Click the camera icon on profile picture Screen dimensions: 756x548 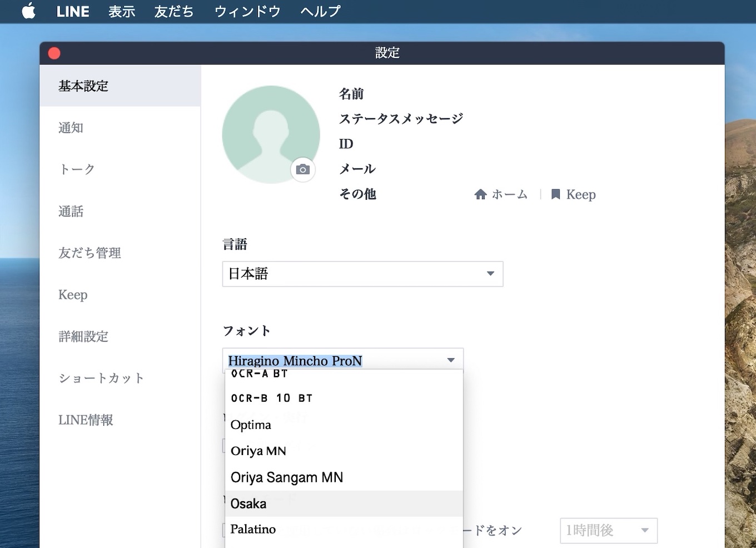(x=303, y=169)
